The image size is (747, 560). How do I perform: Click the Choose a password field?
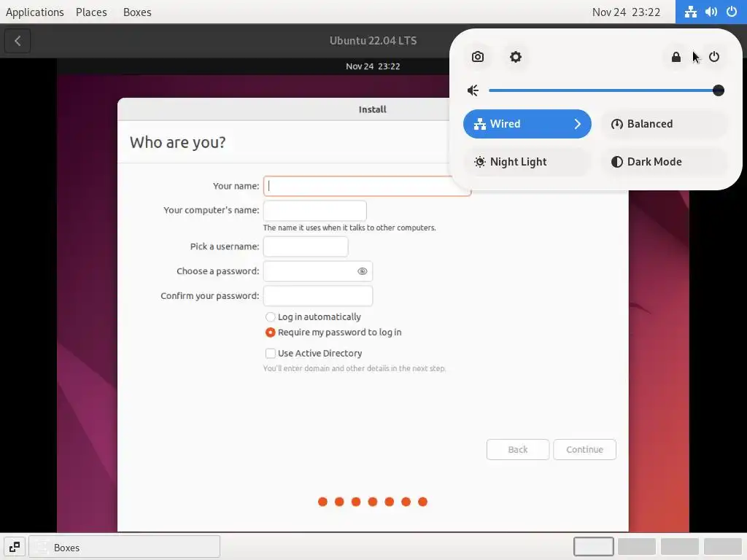(x=318, y=271)
